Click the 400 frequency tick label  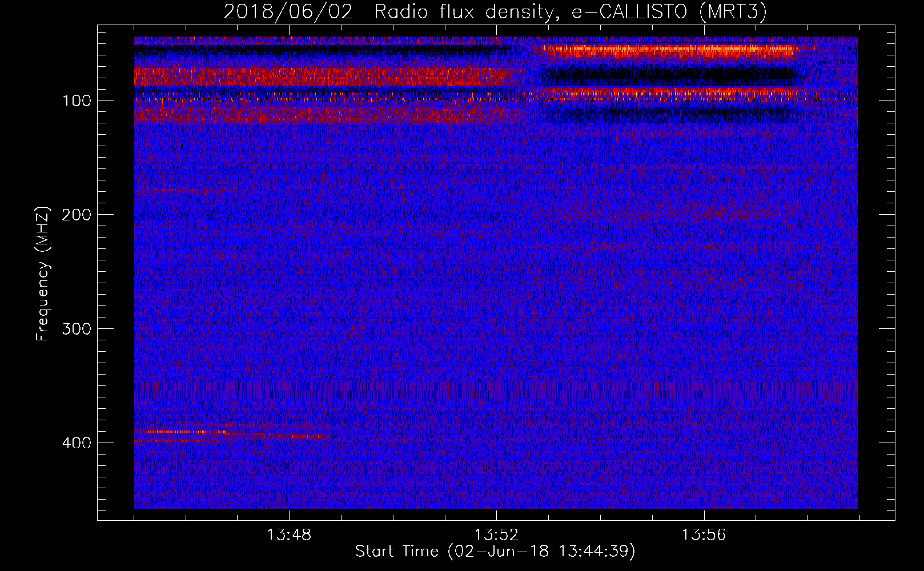(x=77, y=443)
